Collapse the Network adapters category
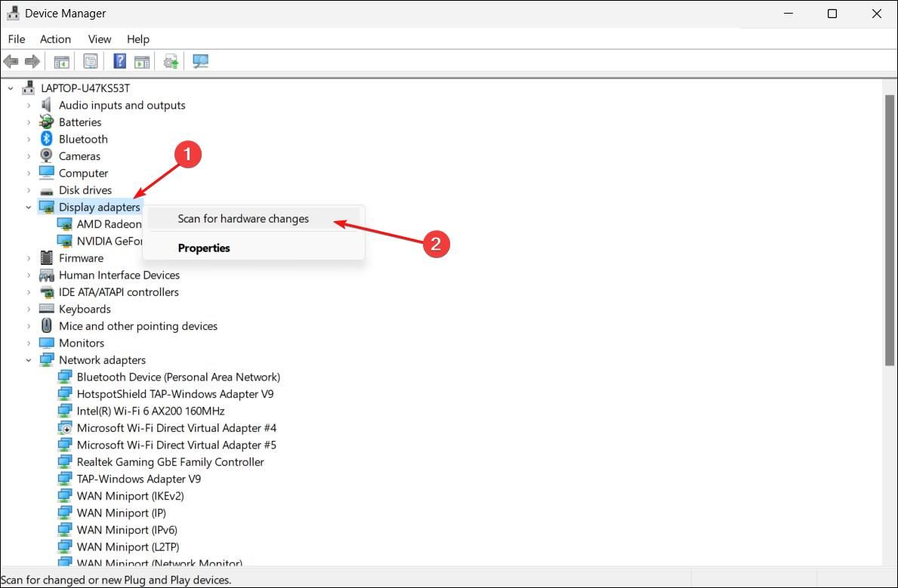 [29, 359]
